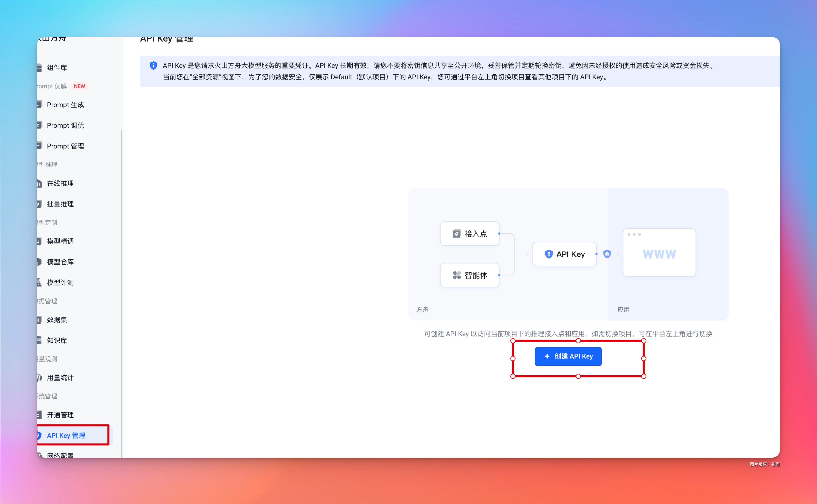The height and width of the screenshot is (504, 817).
Task: Open 在线推理 in the sidebar
Action: click(x=60, y=183)
